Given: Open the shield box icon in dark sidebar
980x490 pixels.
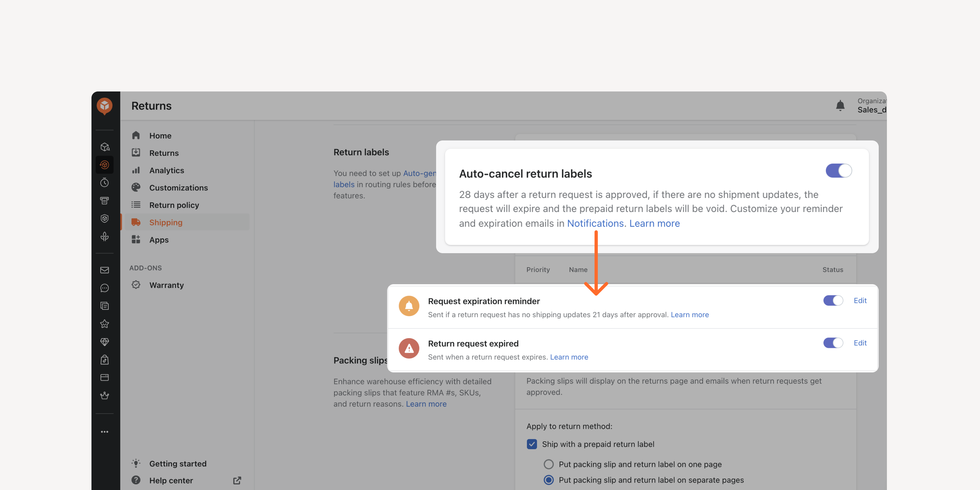Looking at the screenshot, I should tap(105, 218).
